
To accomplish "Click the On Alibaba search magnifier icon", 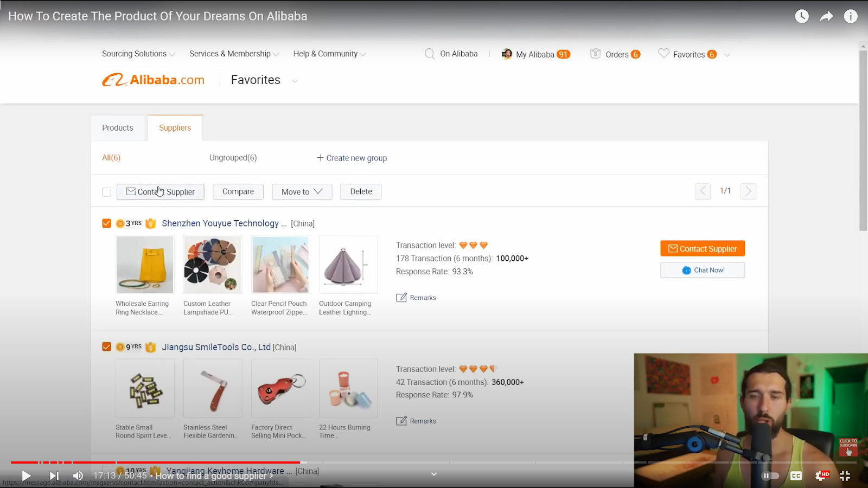I will (430, 54).
